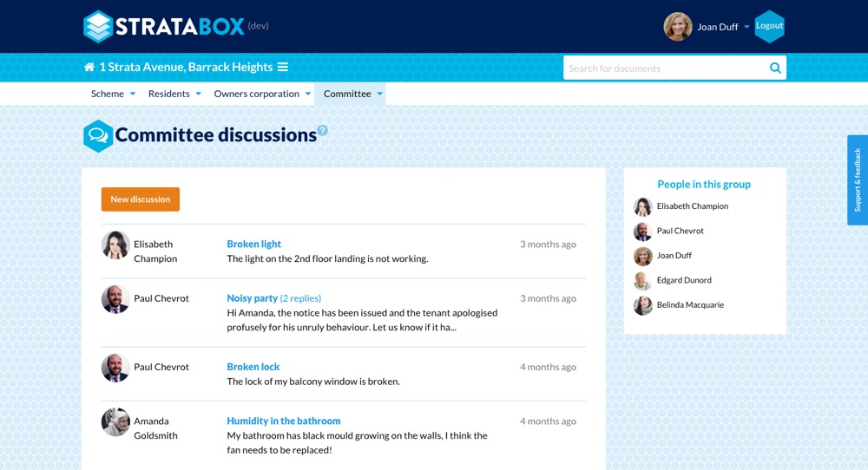Click the home icon beside the address
This screenshot has height=470, width=868.
[89, 68]
